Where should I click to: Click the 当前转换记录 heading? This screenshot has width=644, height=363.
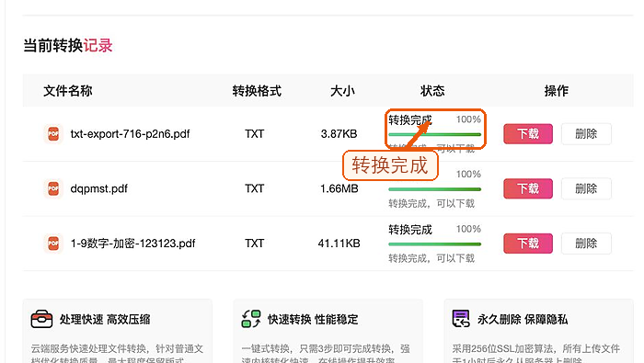pyautogui.click(x=68, y=46)
